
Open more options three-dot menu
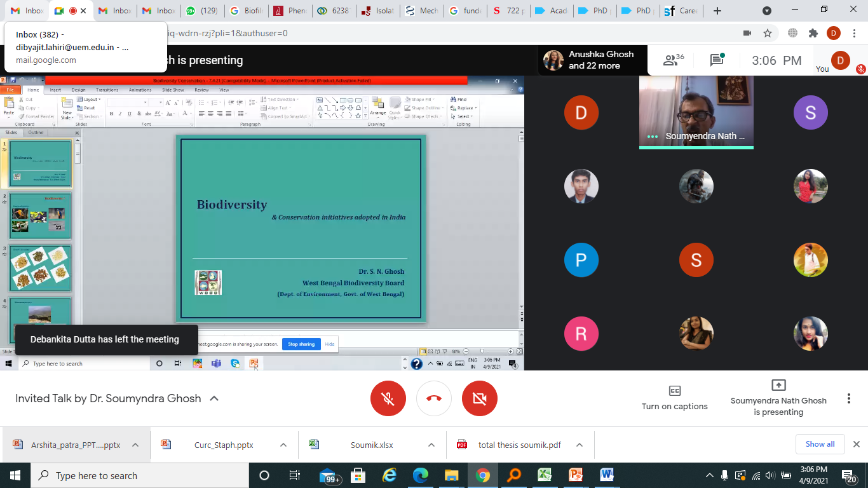tap(848, 398)
